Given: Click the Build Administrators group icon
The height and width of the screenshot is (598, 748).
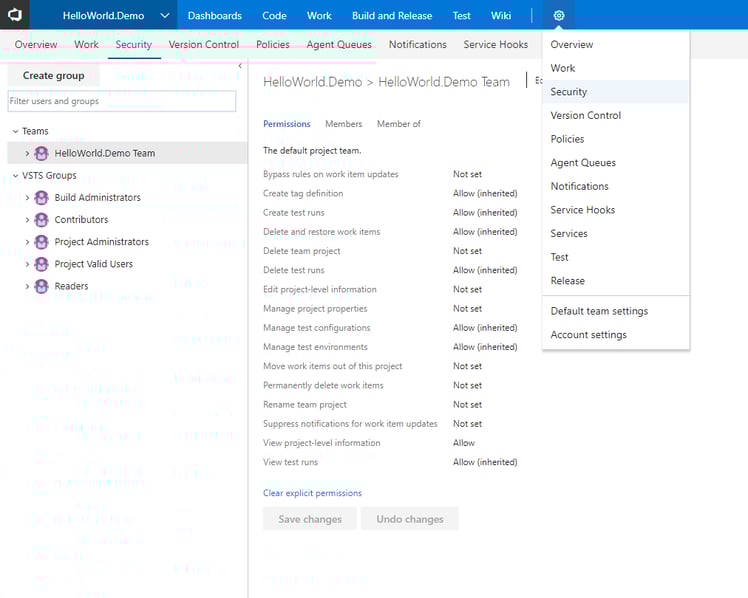Looking at the screenshot, I should coord(42,197).
